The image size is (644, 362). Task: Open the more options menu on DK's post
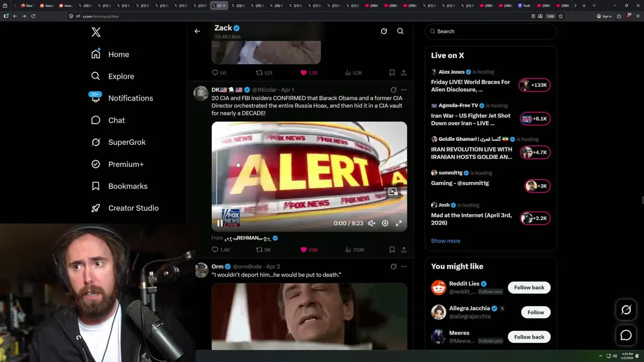404,90
